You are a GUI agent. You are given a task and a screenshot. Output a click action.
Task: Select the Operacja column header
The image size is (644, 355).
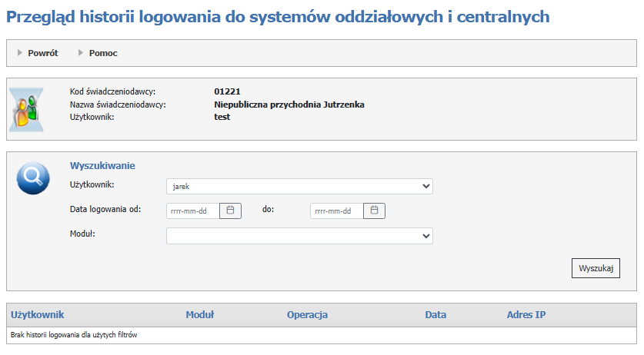coord(307,314)
